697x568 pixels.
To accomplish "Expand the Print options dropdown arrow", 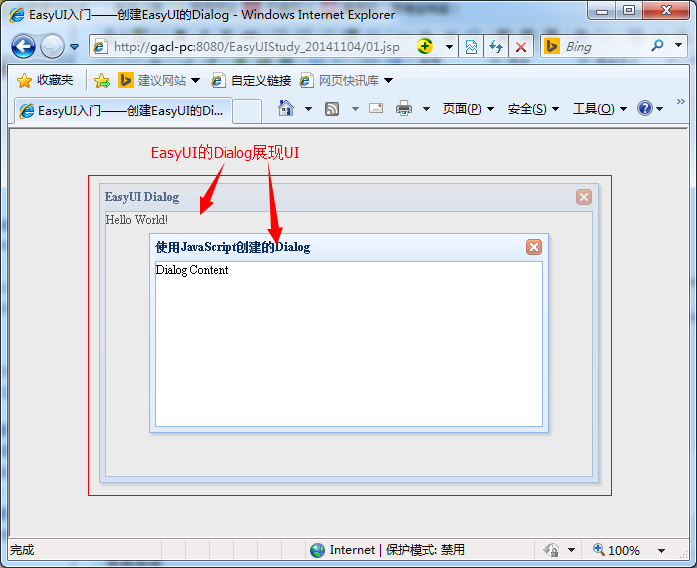I will tap(426, 109).
